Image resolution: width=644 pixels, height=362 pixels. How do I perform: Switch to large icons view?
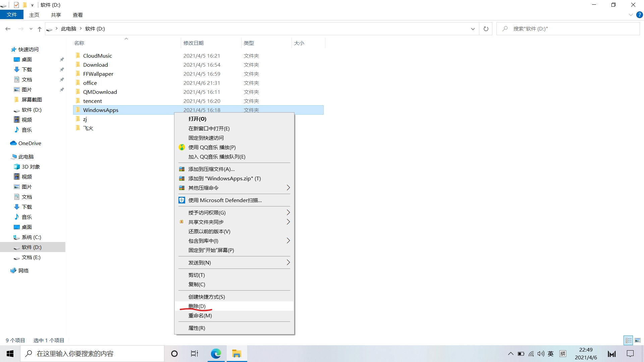[x=638, y=340]
